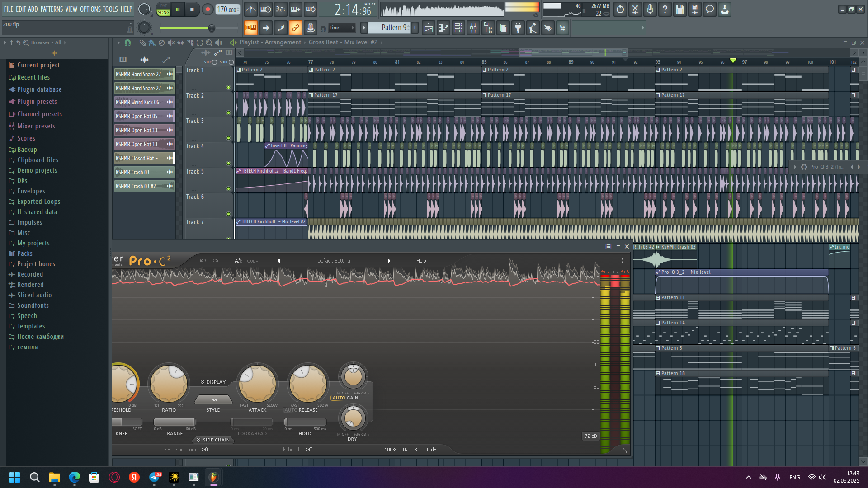This screenshot has height=488, width=868.
Task: Open the EDIT menu
Action: coord(21,9)
